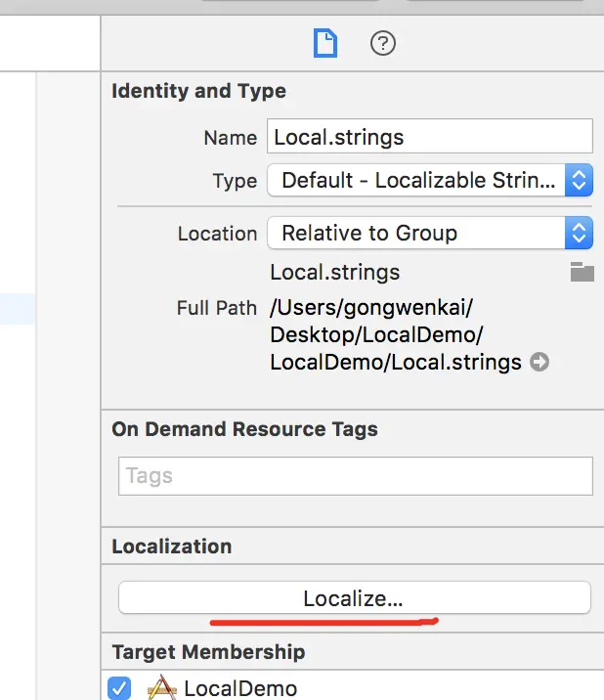604x700 pixels.
Task: Click the folder icon to choose file location
Action: click(582, 272)
